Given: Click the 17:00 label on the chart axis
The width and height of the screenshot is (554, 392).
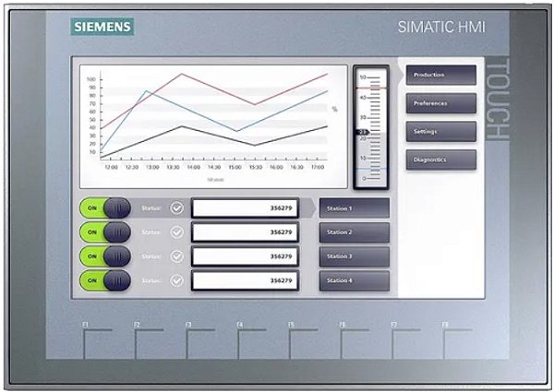Looking at the screenshot, I should pyautogui.click(x=318, y=167).
